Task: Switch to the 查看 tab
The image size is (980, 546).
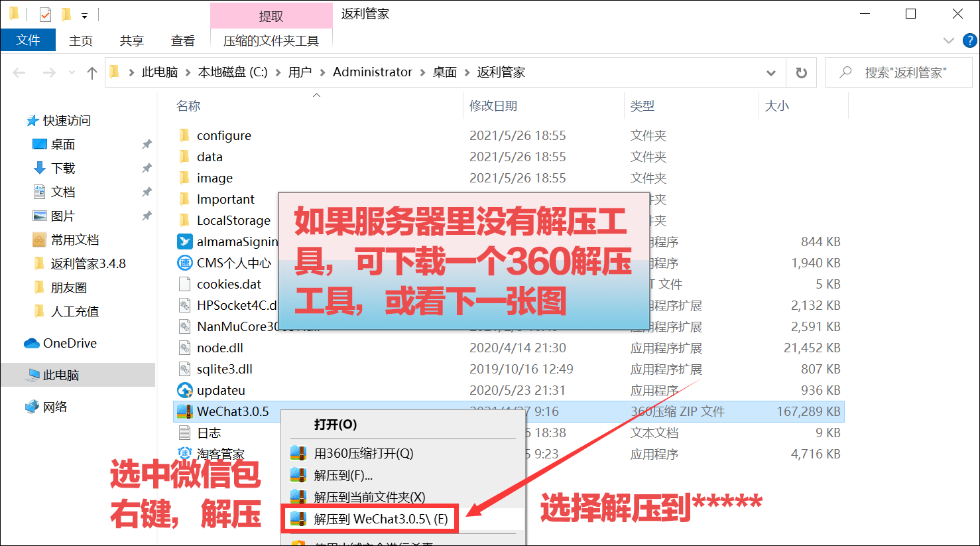Action: tap(183, 40)
